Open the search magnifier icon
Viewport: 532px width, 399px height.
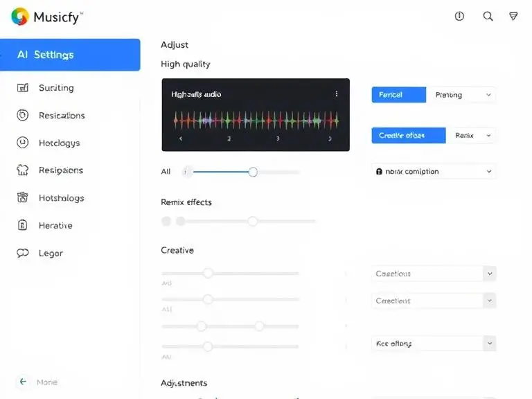488,17
